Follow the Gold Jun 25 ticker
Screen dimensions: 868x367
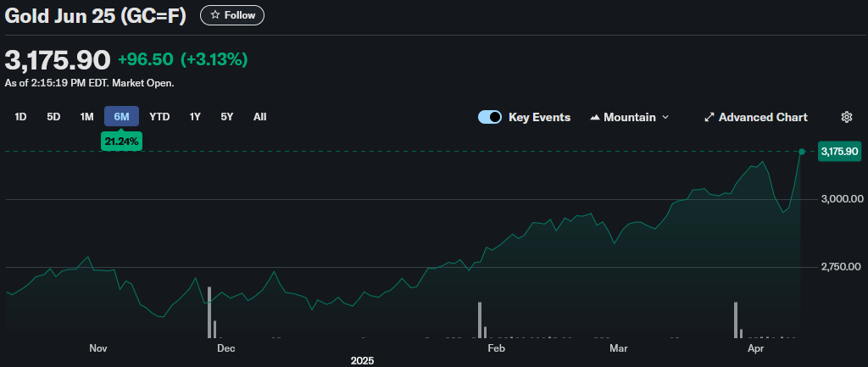(x=232, y=15)
